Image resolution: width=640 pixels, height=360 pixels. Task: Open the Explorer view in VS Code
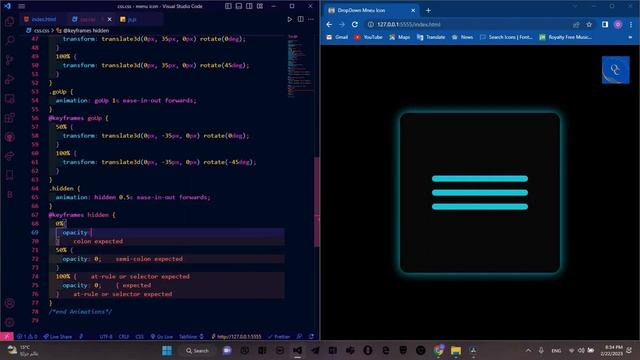click(9, 21)
